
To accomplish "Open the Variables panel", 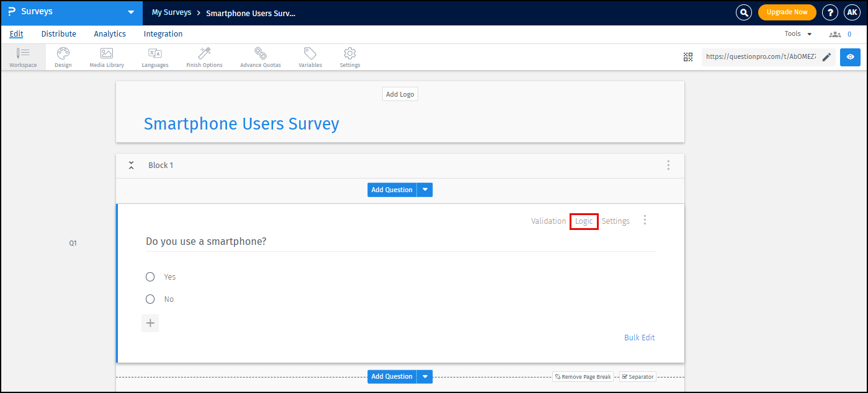I will [310, 56].
